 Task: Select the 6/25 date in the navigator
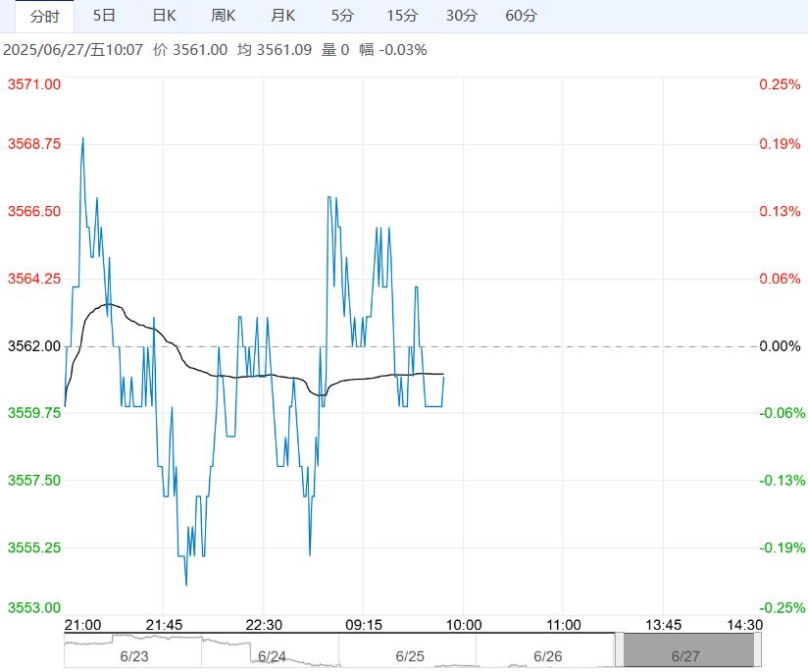click(x=409, y=655)
